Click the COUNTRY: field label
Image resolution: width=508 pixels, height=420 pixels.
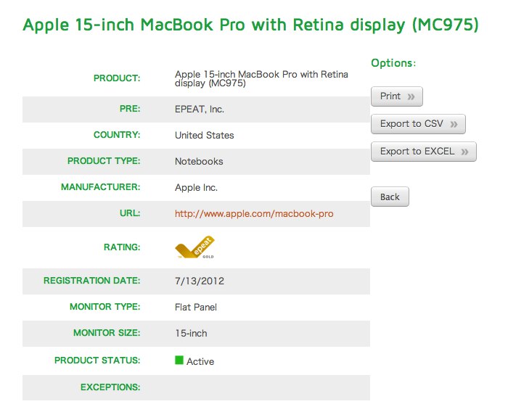117,135
